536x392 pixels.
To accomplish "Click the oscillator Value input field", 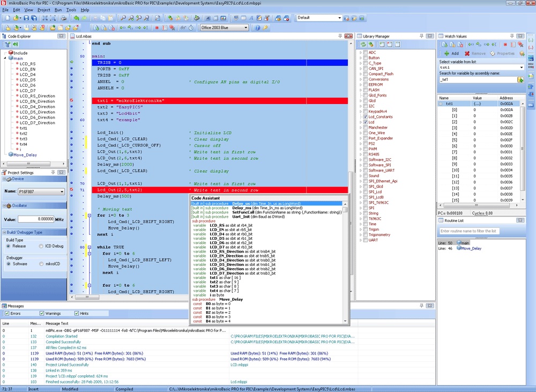I will coord(36,219).
